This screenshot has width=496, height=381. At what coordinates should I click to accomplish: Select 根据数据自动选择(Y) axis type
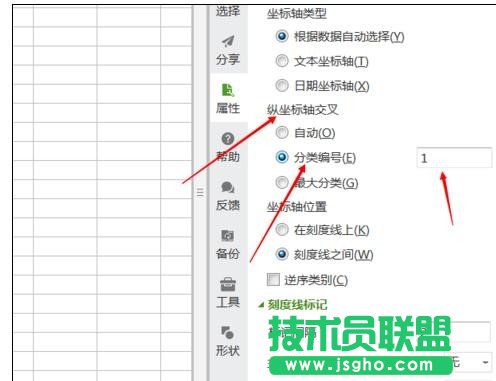pyautogui.click(x=282, y=36)
